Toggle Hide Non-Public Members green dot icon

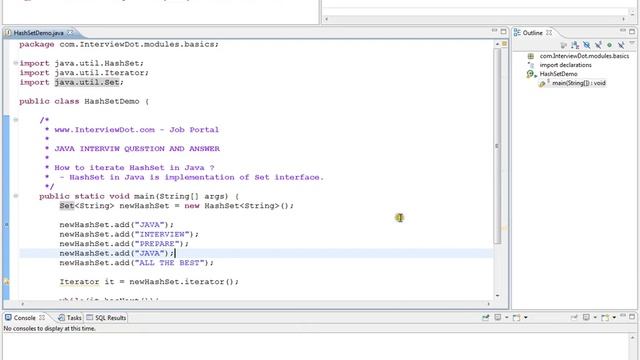click(x=609, y=45)
